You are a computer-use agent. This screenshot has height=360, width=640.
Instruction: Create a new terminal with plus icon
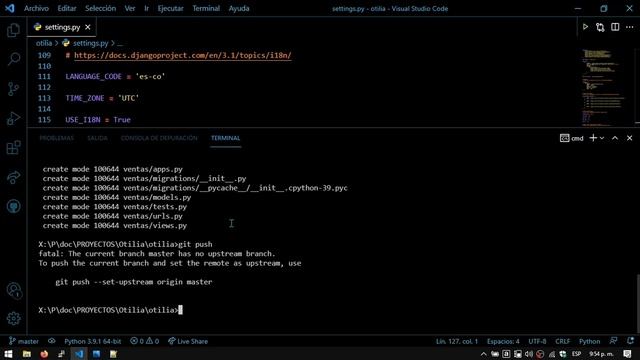click(593, 138)
